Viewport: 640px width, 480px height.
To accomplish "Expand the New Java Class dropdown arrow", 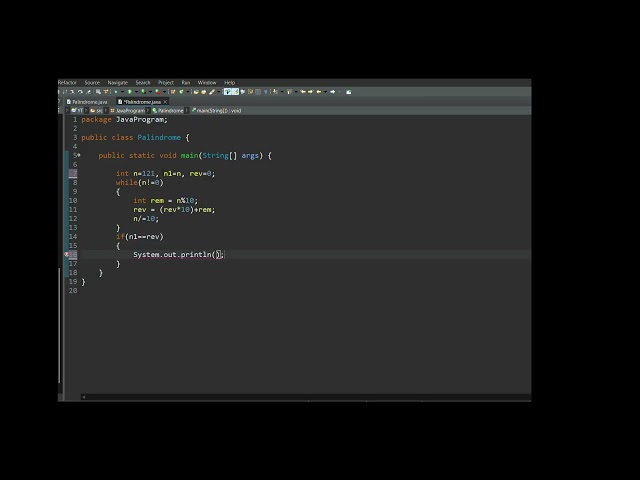I will [188, 92].
